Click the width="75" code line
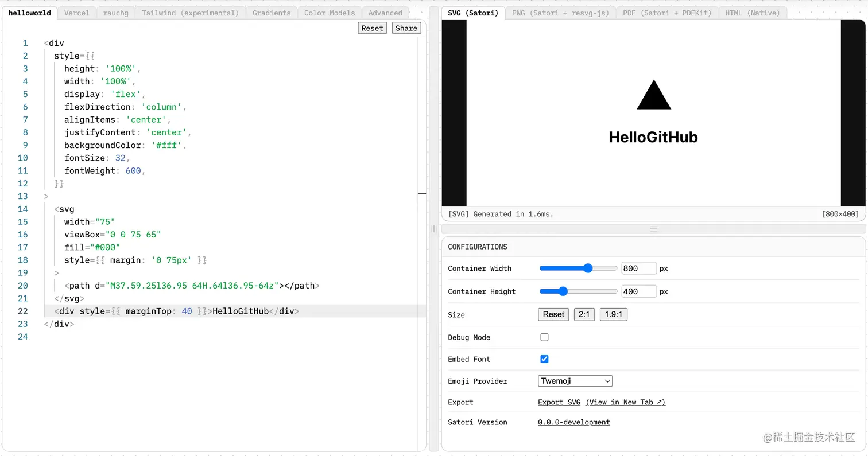The width and height of the screenshot is (868, 456). [90, 221]
